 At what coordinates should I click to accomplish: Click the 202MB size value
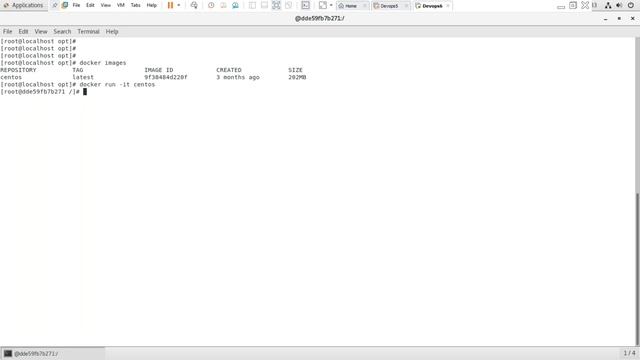point(297,77)
